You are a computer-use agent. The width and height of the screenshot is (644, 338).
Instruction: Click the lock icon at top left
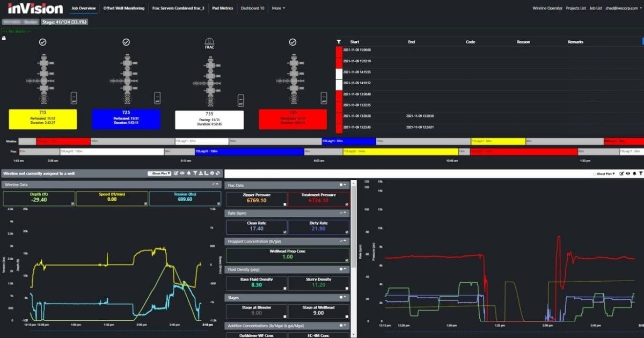pyautogui.click(x=4, y=38)
